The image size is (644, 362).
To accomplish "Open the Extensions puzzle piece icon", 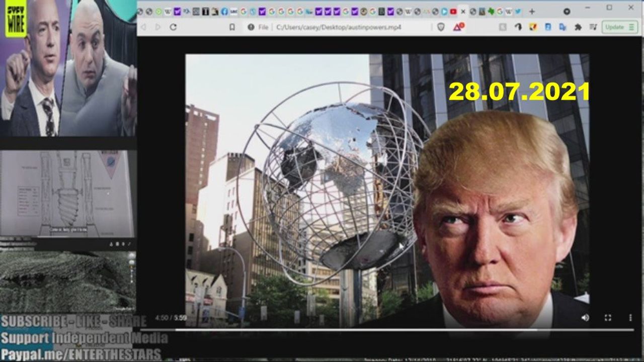I will (578, 27).
